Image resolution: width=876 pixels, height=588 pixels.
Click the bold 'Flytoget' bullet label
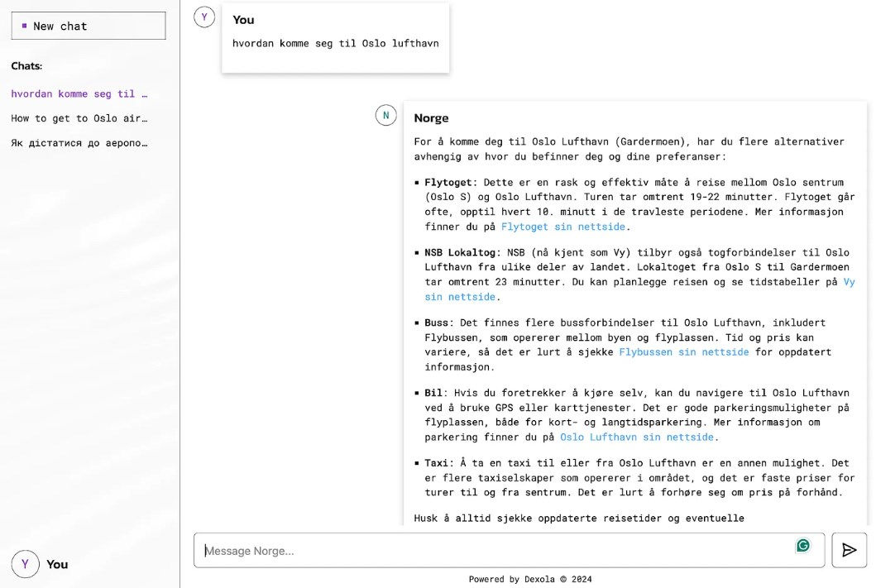tap(448, 183)
